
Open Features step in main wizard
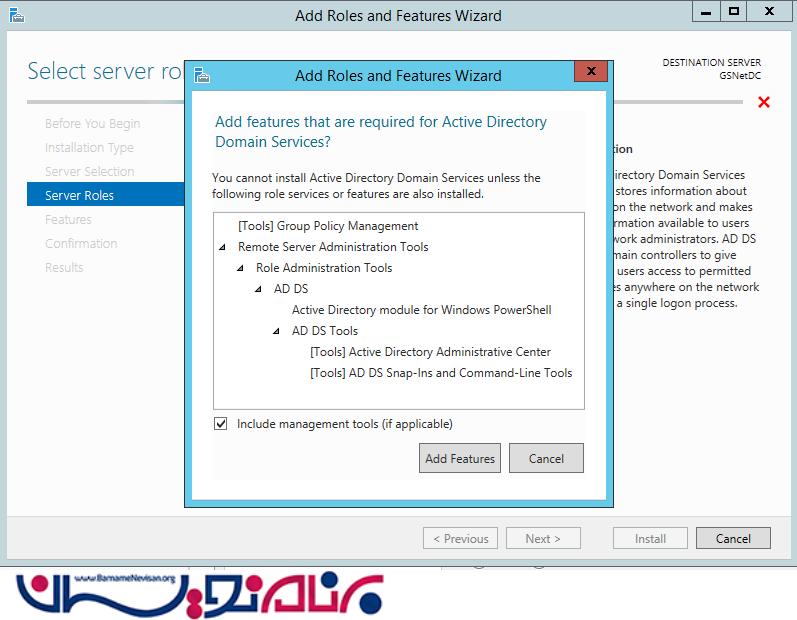[68, 220]
